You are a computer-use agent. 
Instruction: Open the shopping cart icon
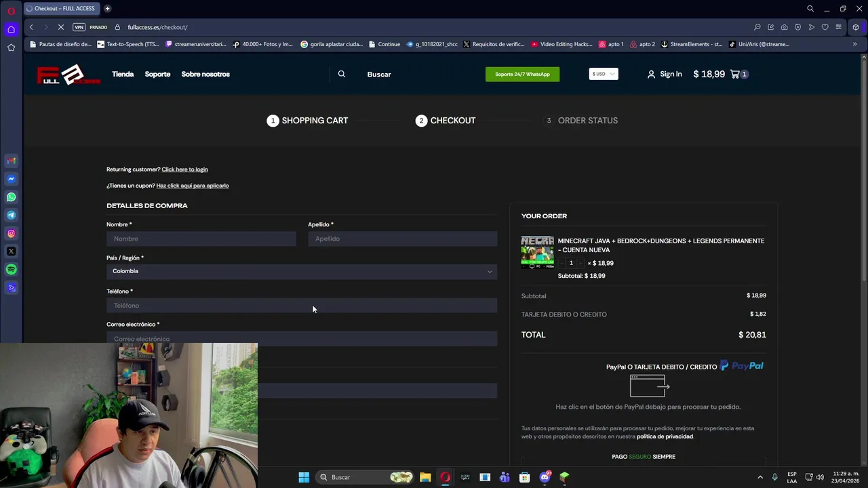pyautogui.click(x=735, y=74)
